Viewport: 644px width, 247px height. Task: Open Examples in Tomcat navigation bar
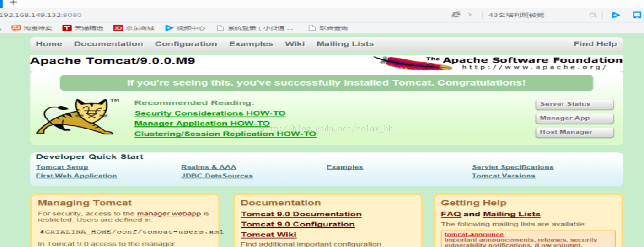tap(251, 44)
